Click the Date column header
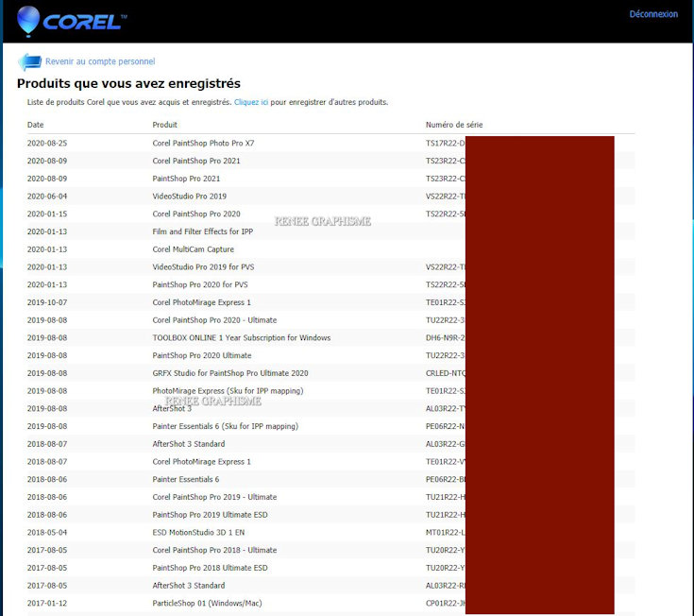The image size is (694, 616). tap(36, 125)
